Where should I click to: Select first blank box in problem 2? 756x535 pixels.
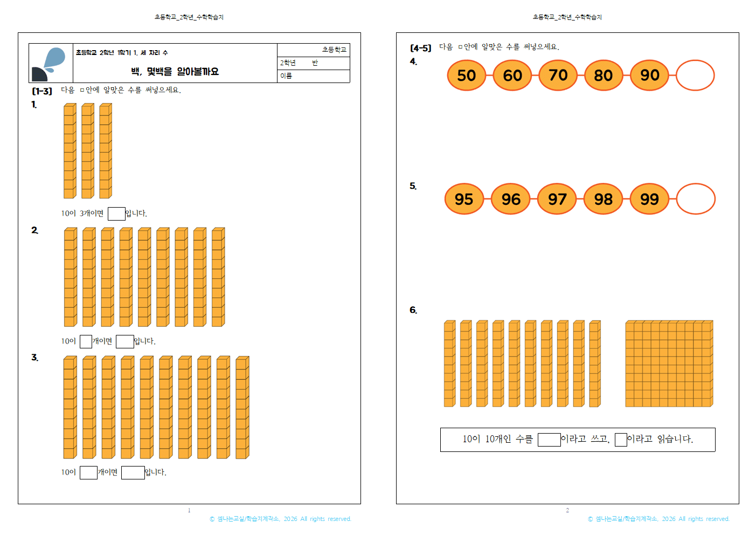(86, 341)
